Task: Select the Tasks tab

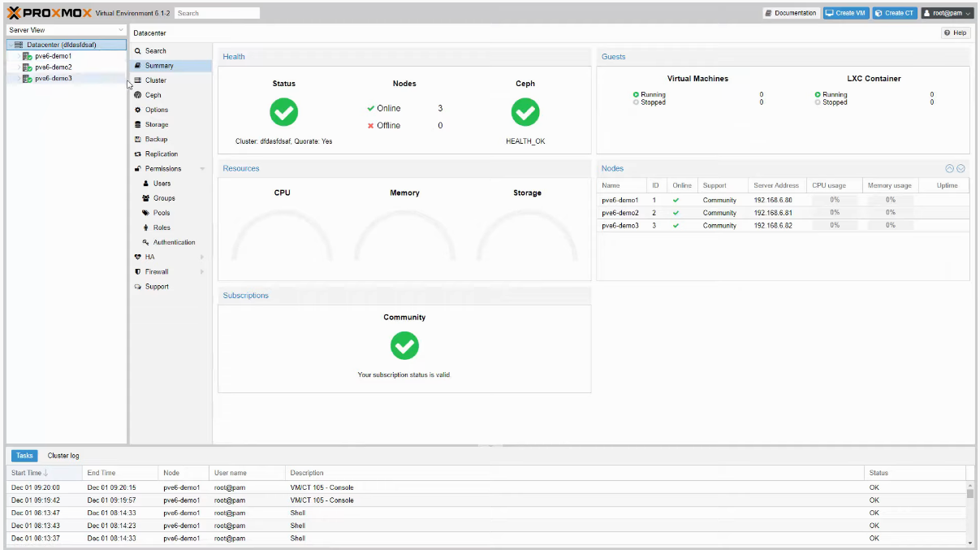Action: [24, 456]
